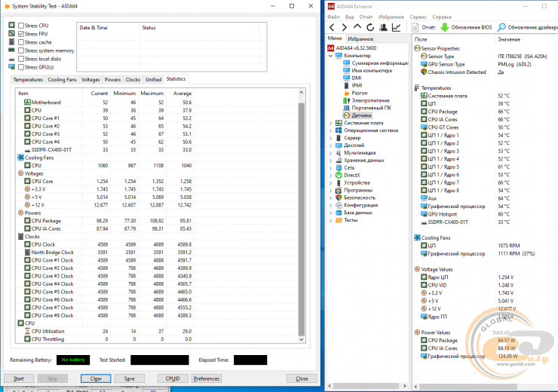
Task: Click the Up arrow in AIDA64 toolbar
Action: [x=357, y=27]
